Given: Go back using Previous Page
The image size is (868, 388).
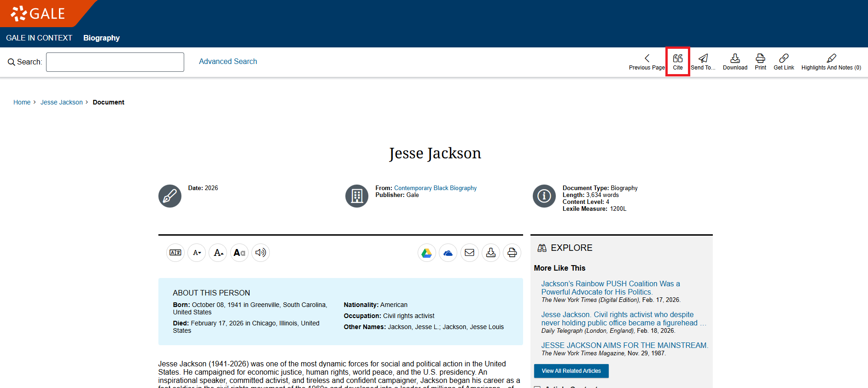Looking at the screenshot, I should pos(647,62).
